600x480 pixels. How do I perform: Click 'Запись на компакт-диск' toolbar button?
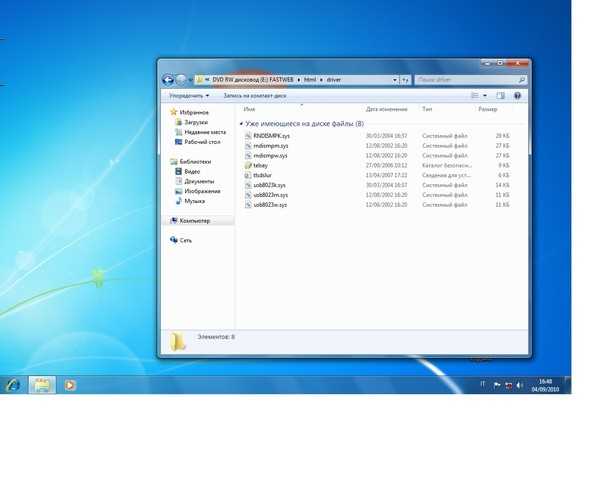255,95
